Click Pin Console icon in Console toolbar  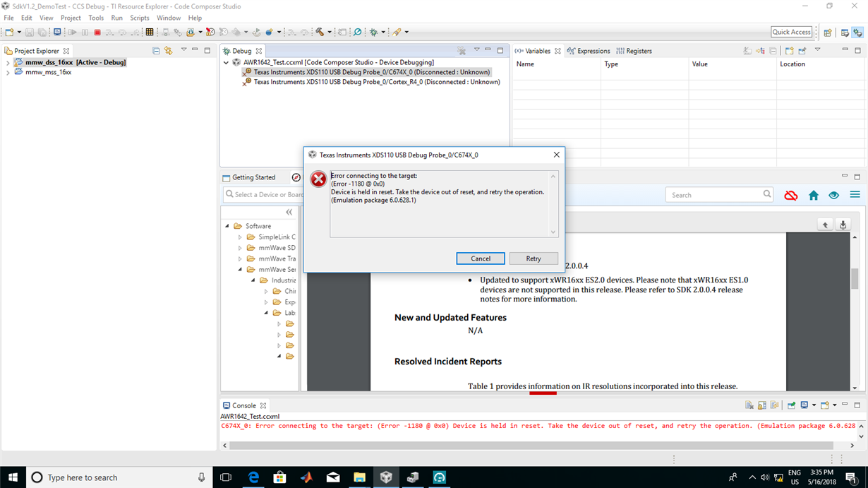(792, 405)
